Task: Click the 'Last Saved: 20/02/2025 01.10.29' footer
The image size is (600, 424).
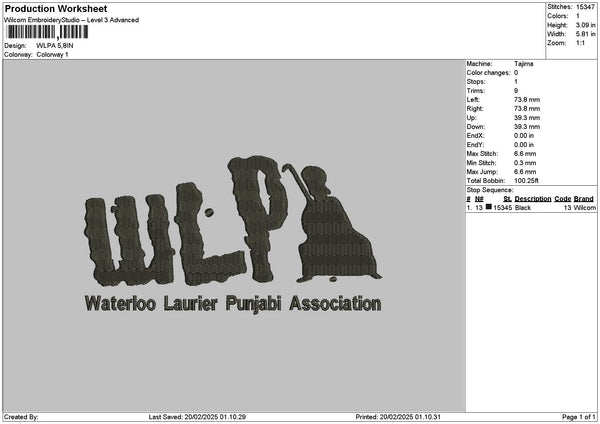Action: (x=197, y=417)
